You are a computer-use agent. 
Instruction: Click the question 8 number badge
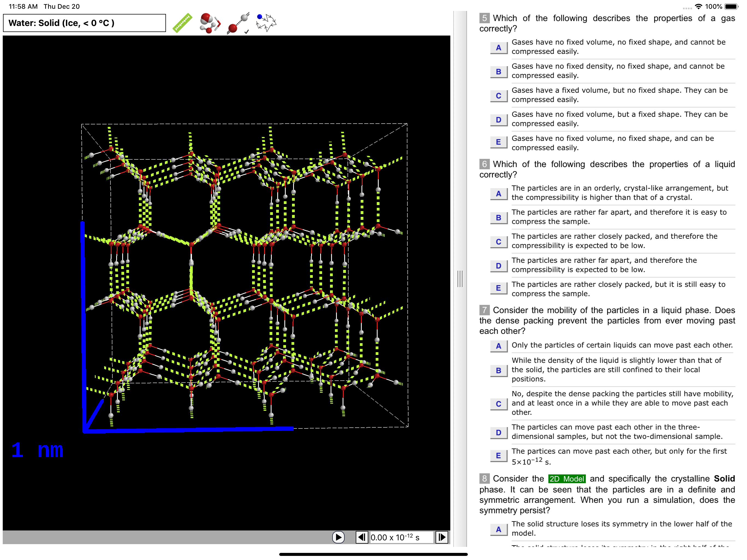coord(484,478)
